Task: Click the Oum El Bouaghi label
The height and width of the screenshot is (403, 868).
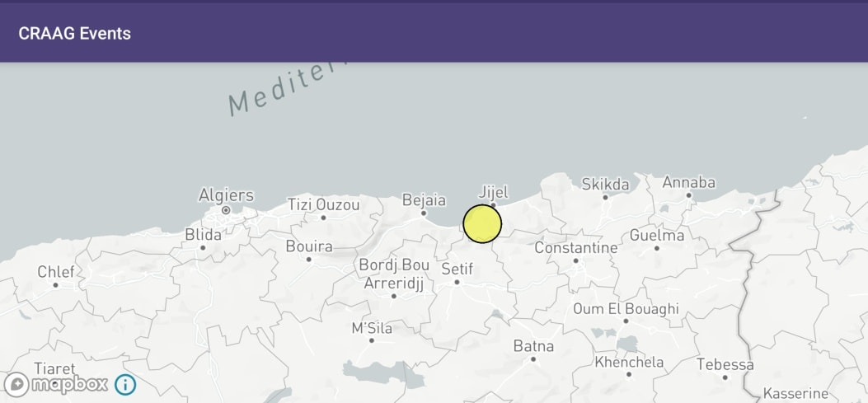Action: [x=626, y=309]
